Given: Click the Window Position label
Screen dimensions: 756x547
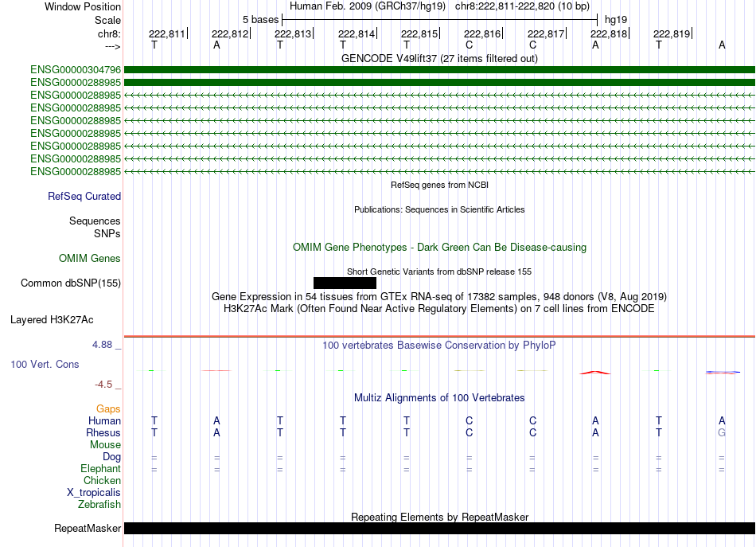Looking at the screenshot, I should [x=83, y=6].
